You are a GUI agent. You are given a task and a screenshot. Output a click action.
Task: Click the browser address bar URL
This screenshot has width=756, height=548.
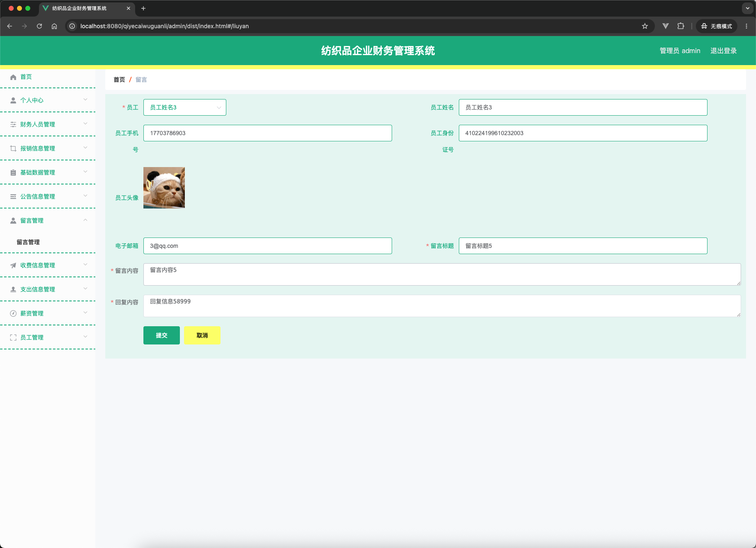click(x=165, y=26)
